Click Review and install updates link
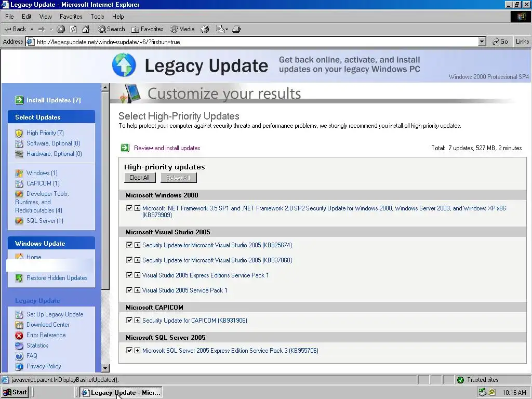Screen dimensions: 532x399 [x=167, y=148]
